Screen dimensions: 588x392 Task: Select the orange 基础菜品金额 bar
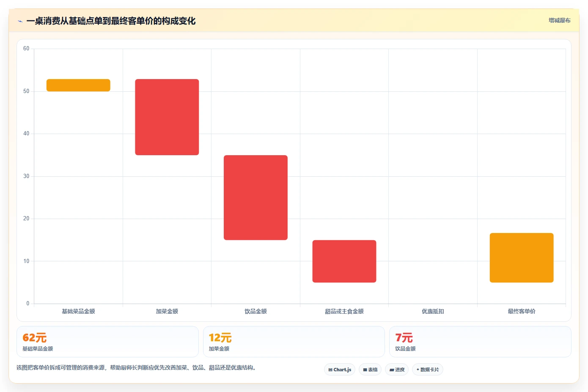(x=78, y=85)
